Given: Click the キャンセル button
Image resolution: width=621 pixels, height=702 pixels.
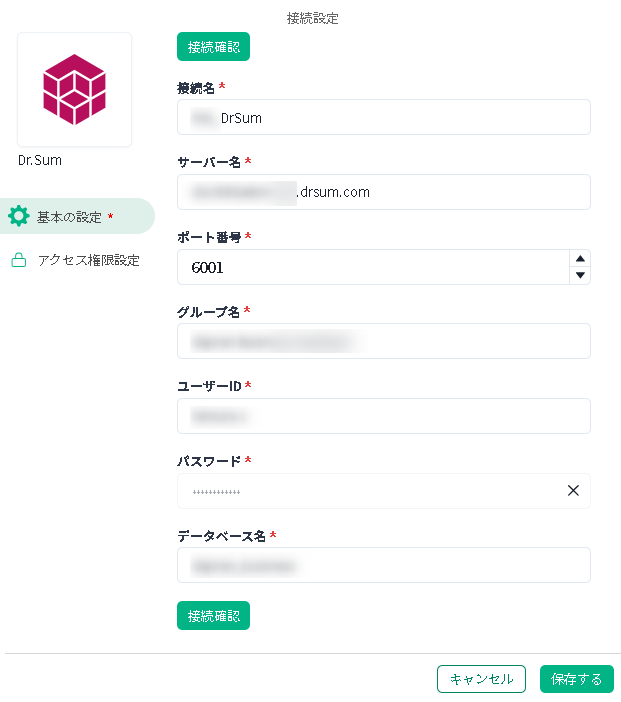Looking at the screenshot, I should (481, 679).
